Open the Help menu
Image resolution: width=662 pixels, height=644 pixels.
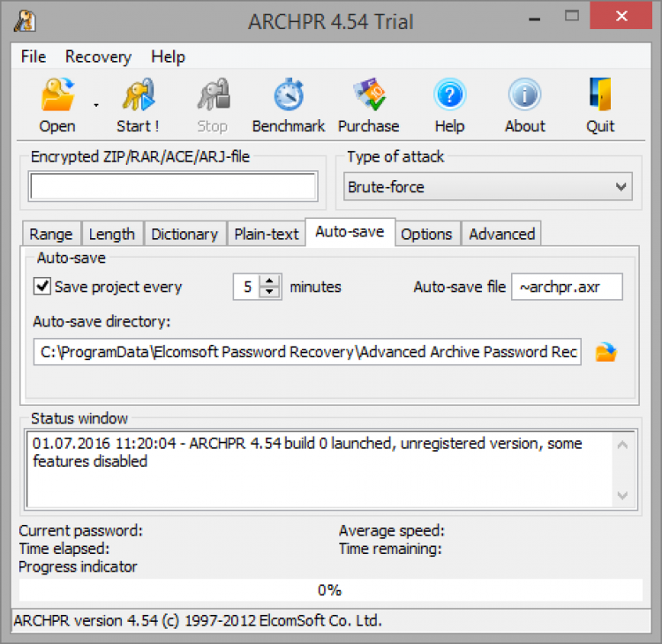point(168,56)
